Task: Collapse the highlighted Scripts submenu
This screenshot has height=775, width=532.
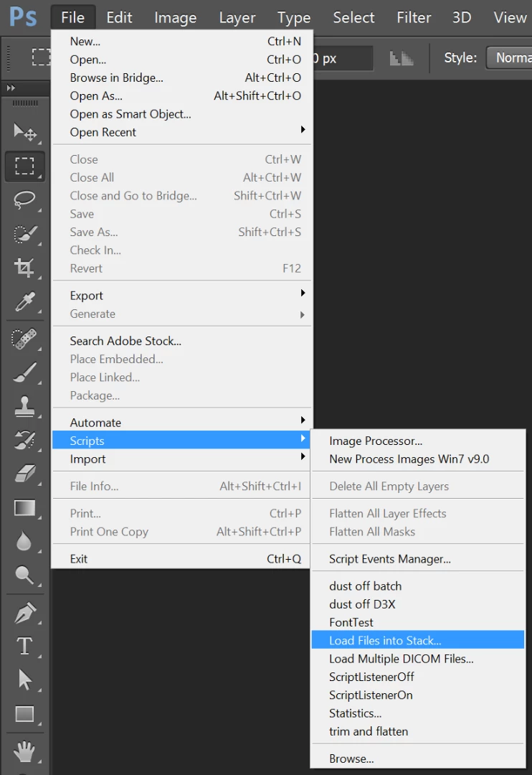Action: click(x=182, y=441)
